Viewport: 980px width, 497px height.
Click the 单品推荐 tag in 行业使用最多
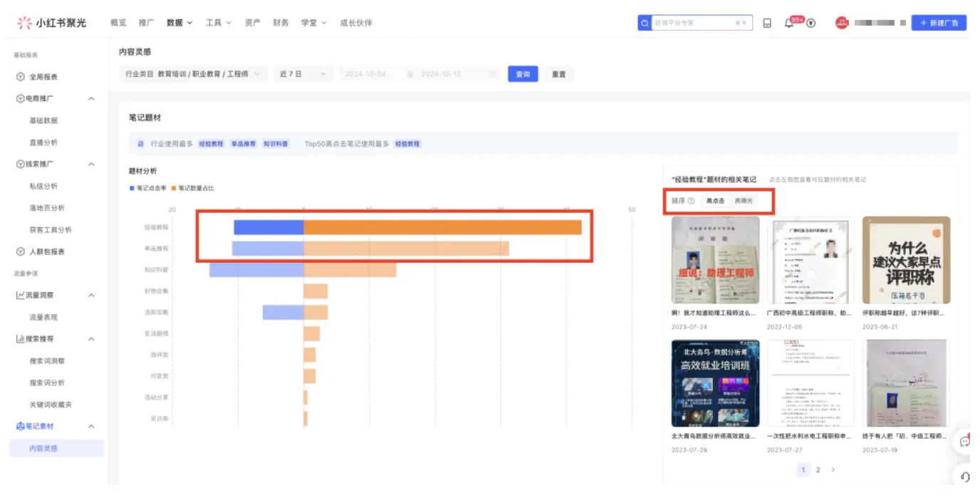pyautogui.click(x=243, y=144)
